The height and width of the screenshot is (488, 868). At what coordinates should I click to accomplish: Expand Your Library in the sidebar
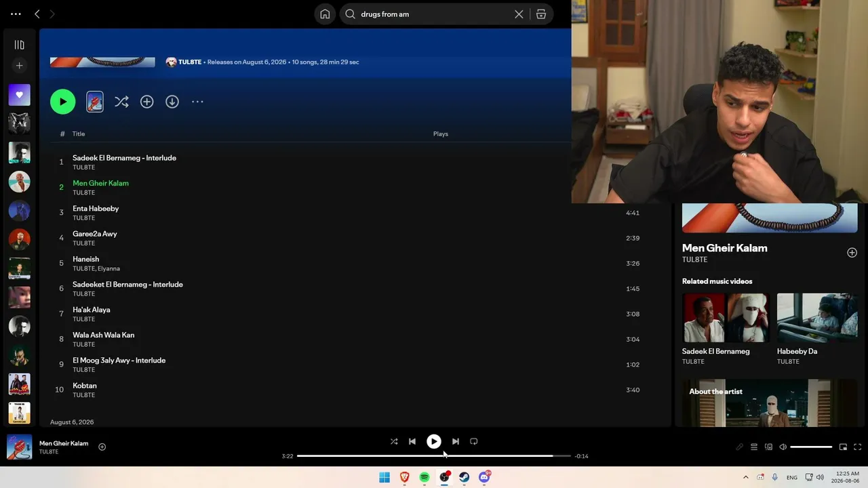[x=20, y=45]
